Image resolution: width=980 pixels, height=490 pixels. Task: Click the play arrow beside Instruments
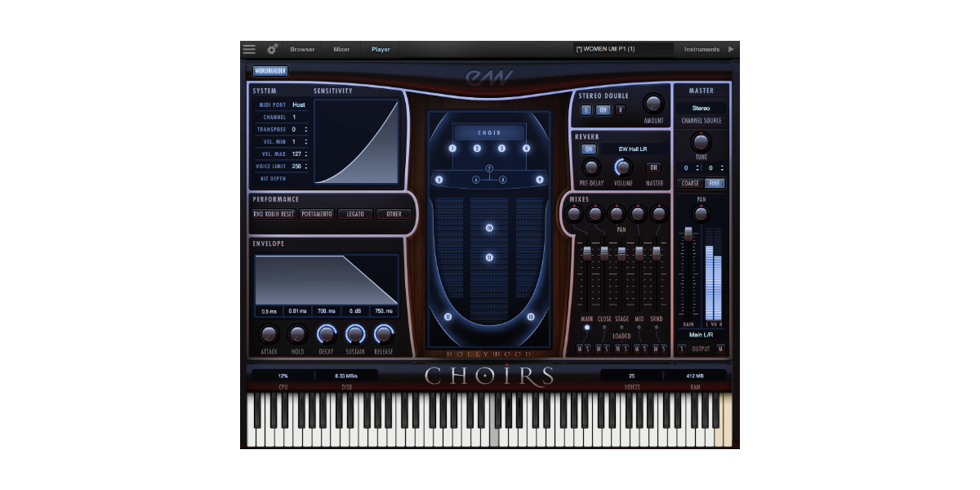click(x=731, y=49)
